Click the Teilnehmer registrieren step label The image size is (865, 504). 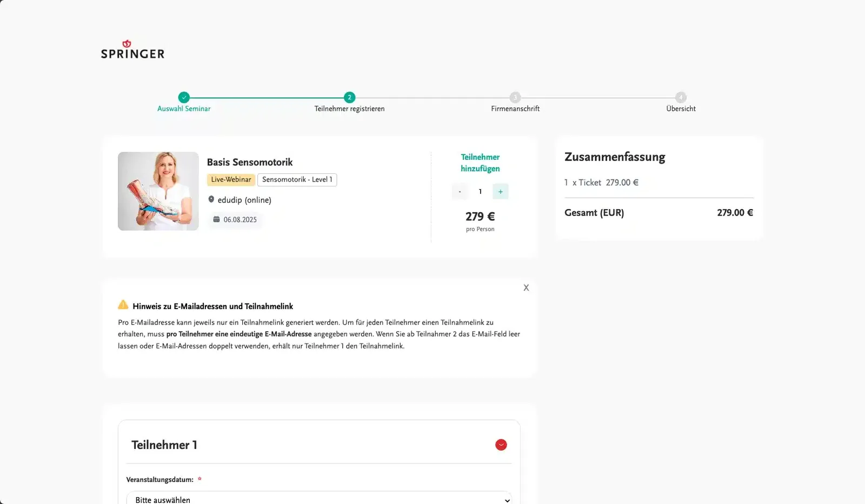coord(349,109)
